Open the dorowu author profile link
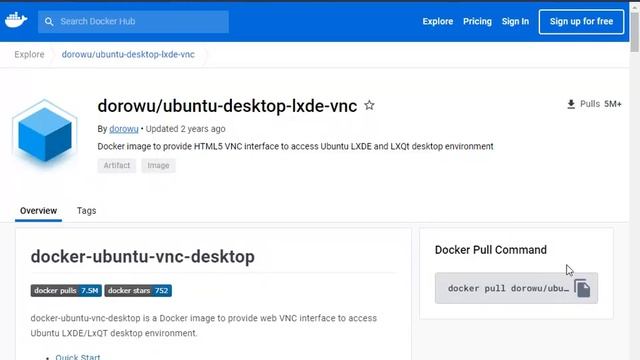The width and height of the screenshot is (640, 360). 124,129
